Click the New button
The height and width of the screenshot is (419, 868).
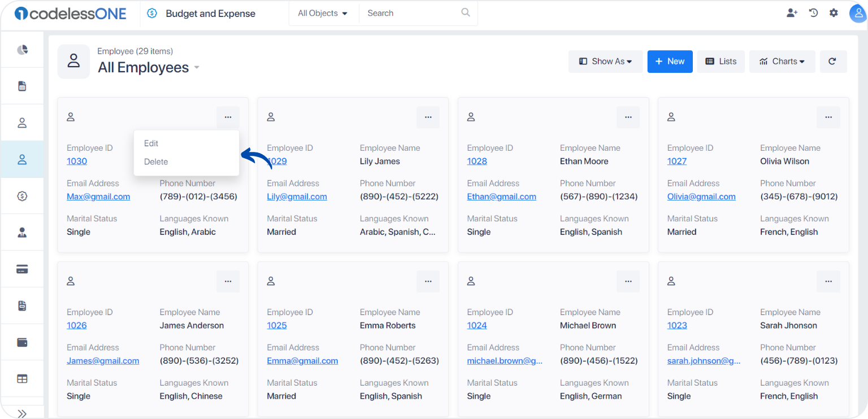click(x=670, y=62)
